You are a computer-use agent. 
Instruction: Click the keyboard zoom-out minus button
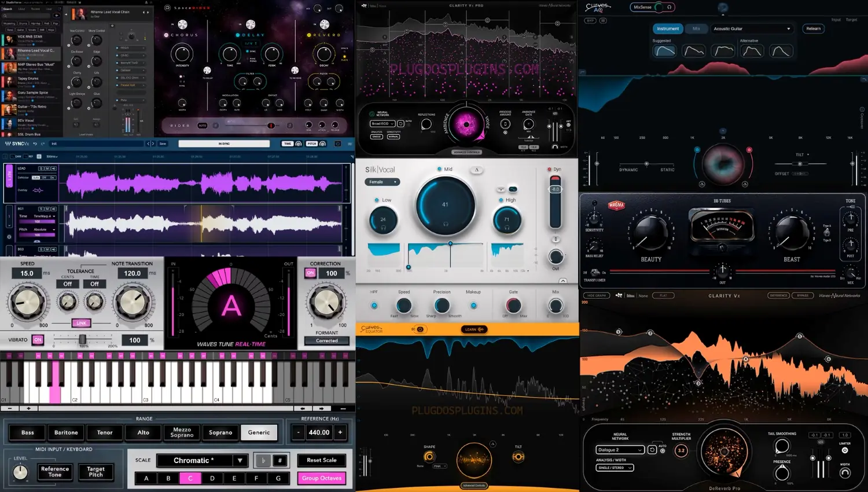(x=10, y=409)
